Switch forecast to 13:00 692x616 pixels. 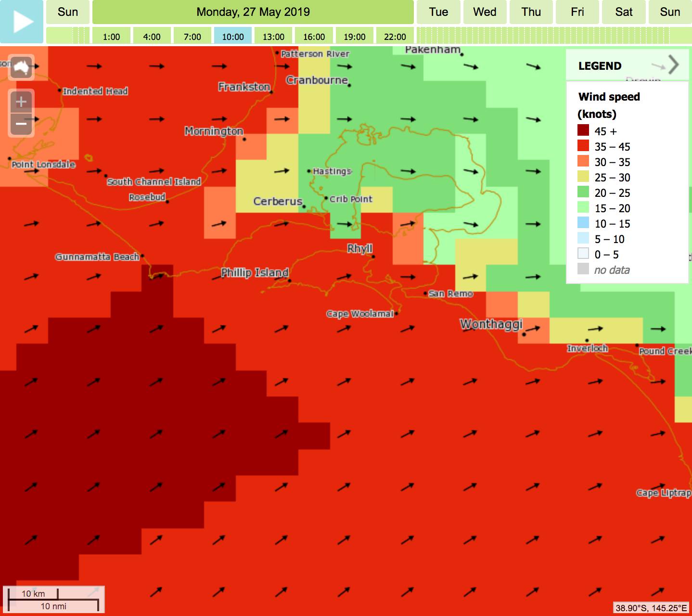point(273,37)
